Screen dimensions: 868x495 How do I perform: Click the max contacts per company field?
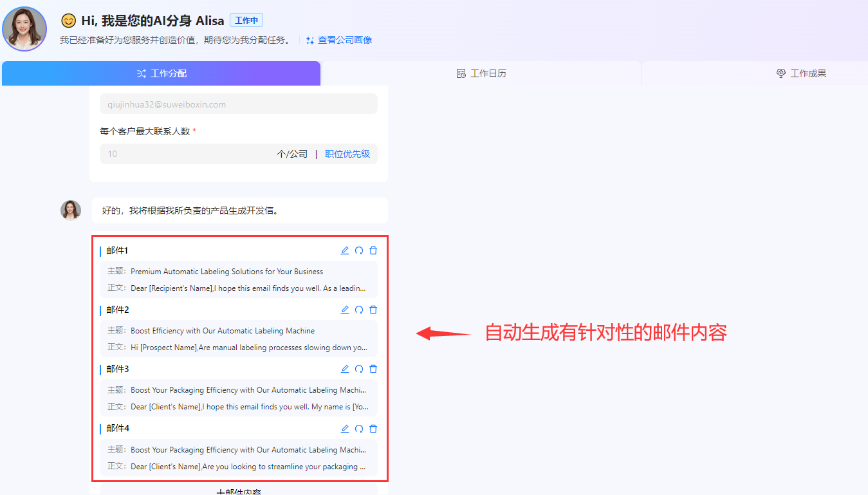(187, 154)
